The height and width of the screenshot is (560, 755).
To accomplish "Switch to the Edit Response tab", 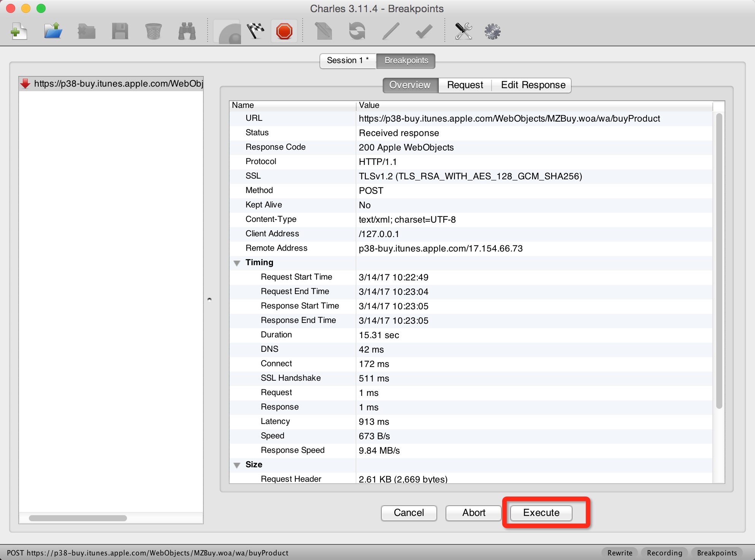I will (533, 85).
